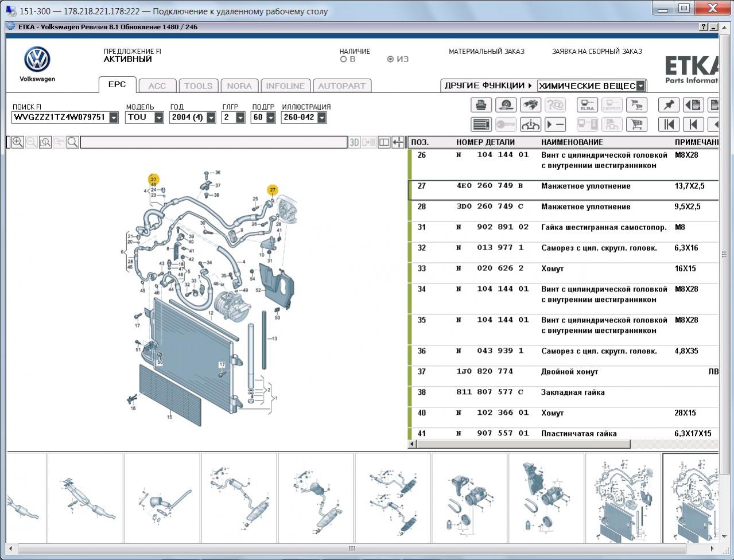Switch to the NORA tab

[x=239, y=85]
